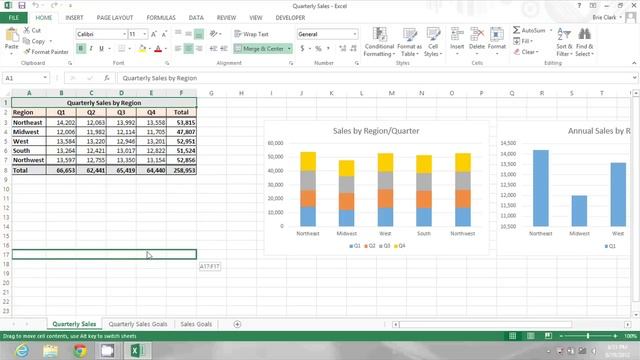Screen dimensions: 640x360
Task: Open Format as Table gallery
Action: pyautogui.click(x=409, y=42)
